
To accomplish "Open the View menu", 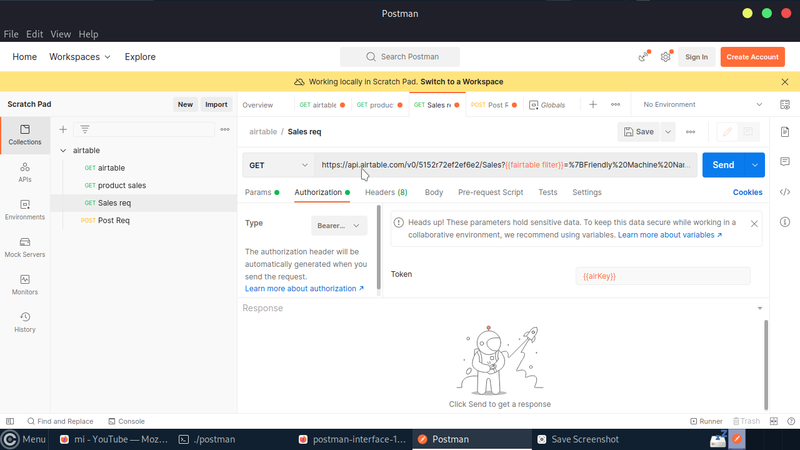I will pos(60,34).
